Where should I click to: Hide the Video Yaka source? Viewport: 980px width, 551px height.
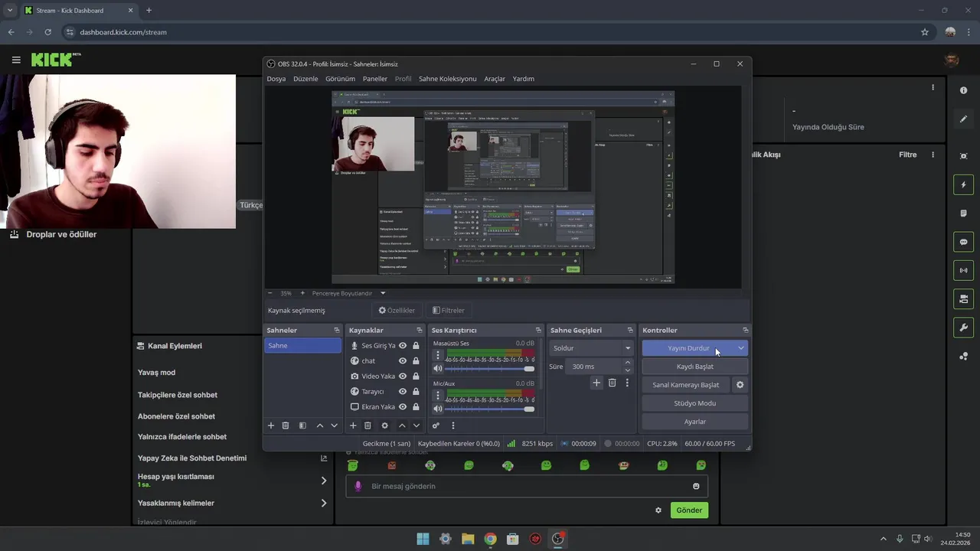click(403, 377)
